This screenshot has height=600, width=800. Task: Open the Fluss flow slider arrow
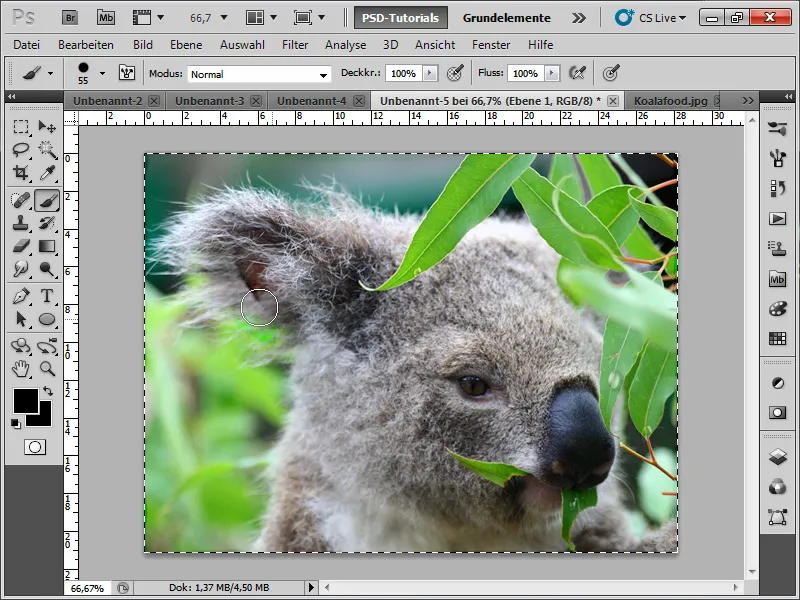(x=552, y=73)
